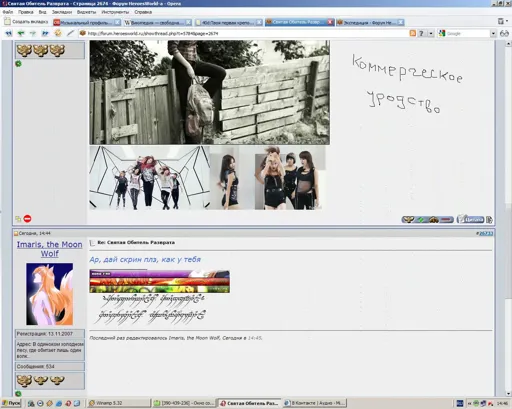The height and width of the screenshot is (409, 512).
Task: Expand the address bar history dropdown
Action: [x=431, y=33]
